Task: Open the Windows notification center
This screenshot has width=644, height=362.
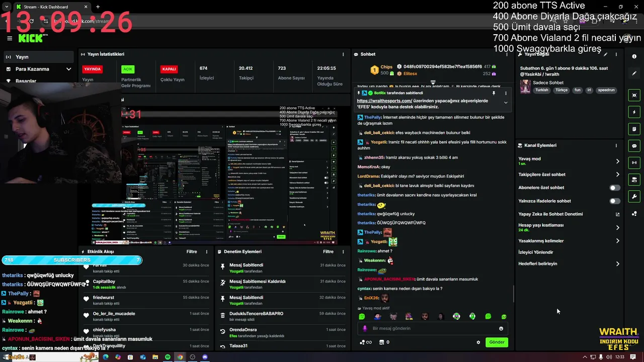Action: tap(633, 357)
